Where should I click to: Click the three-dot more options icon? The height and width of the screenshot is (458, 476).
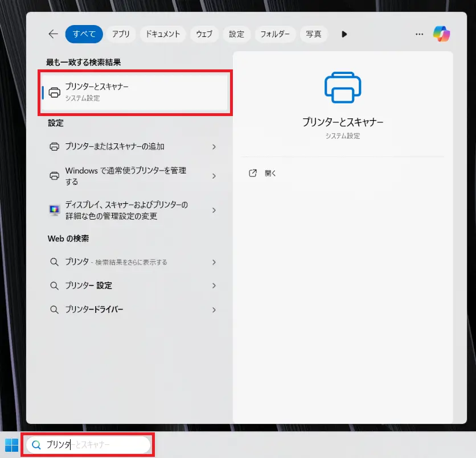(420, 34)
